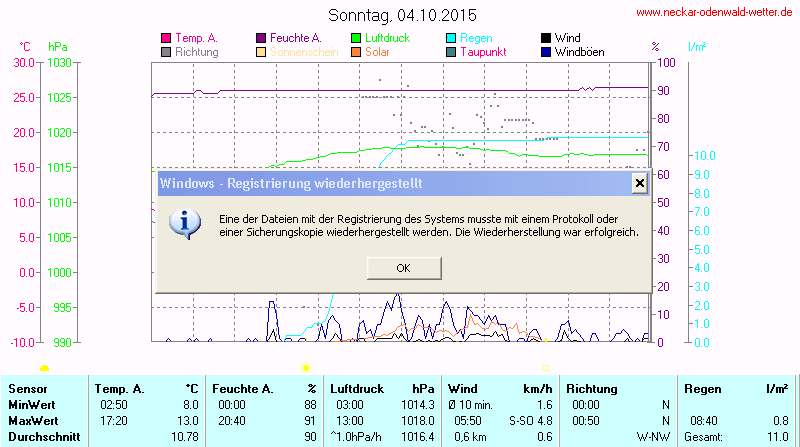Click the pink Temp. A. legend swatch
The height and width of the screenshot is (447, 800).
pyautogui.click(x=166, y=38)
